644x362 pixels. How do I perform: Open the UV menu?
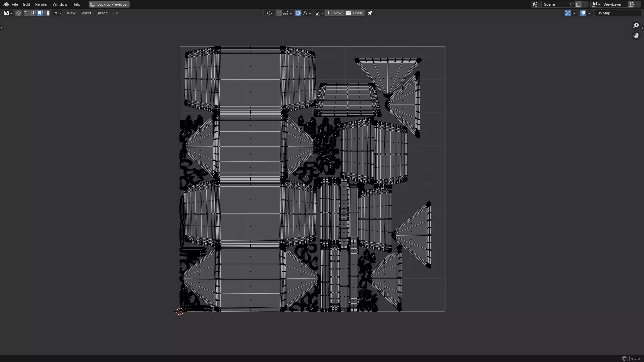115,13
